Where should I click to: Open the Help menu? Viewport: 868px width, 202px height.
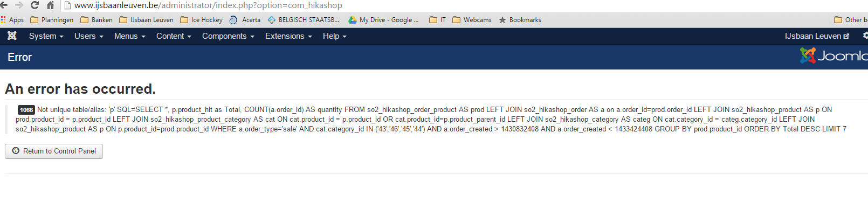click(x=334, y=36)
